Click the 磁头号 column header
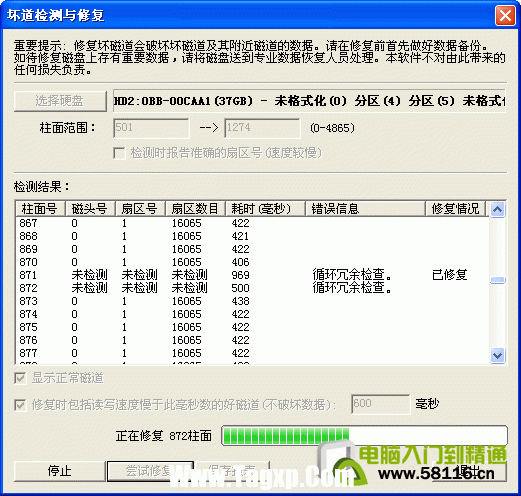Screen dimensions: 521x496 pos(90,209)
